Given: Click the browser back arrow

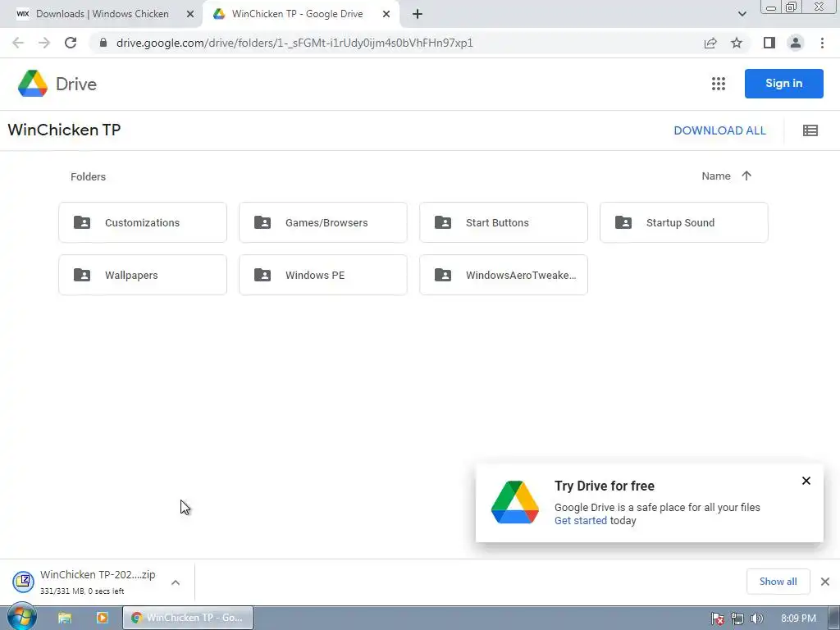Looking at the screenshot, I should pyautogui.click(x=18, y=43).
